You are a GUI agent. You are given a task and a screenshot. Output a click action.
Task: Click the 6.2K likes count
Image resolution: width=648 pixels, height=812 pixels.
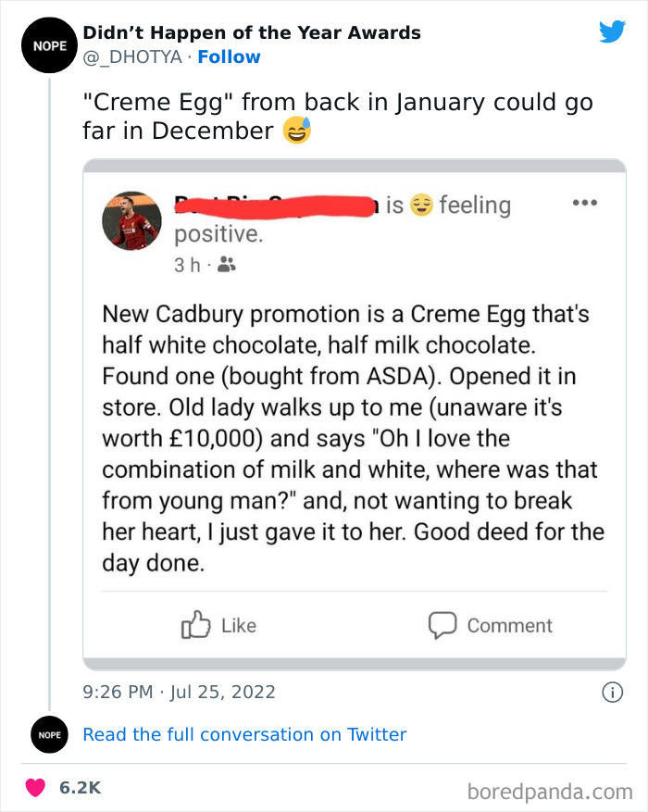[x=80, y=788]
